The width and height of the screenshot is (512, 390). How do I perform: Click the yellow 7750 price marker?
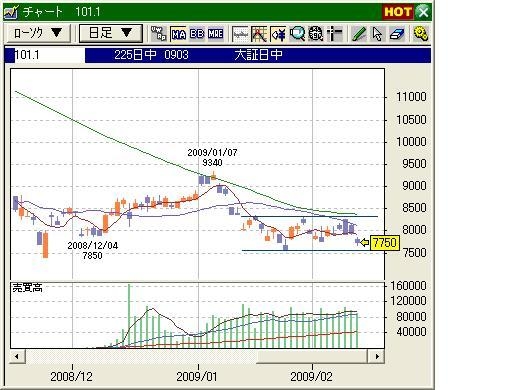pos(385,243)
